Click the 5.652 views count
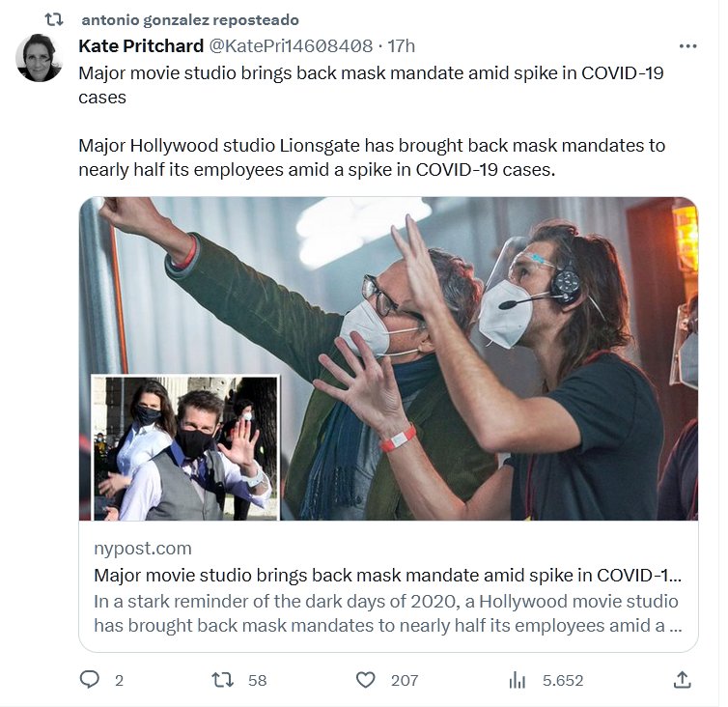The height and width of the screenshot is (707, 728). pyautogui.click(x=563, y=680)
